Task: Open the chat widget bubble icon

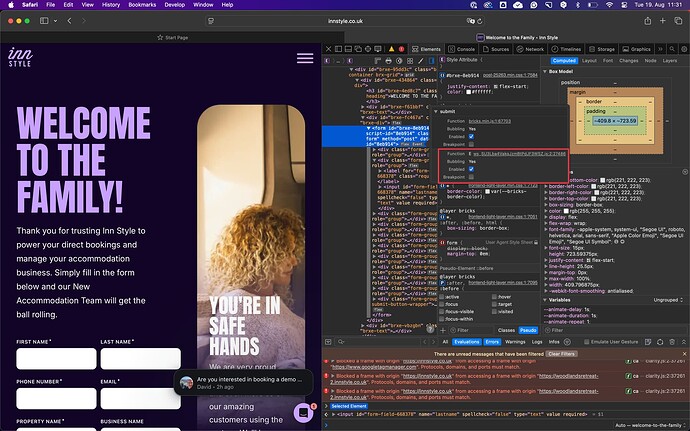Action: (303, 413)
